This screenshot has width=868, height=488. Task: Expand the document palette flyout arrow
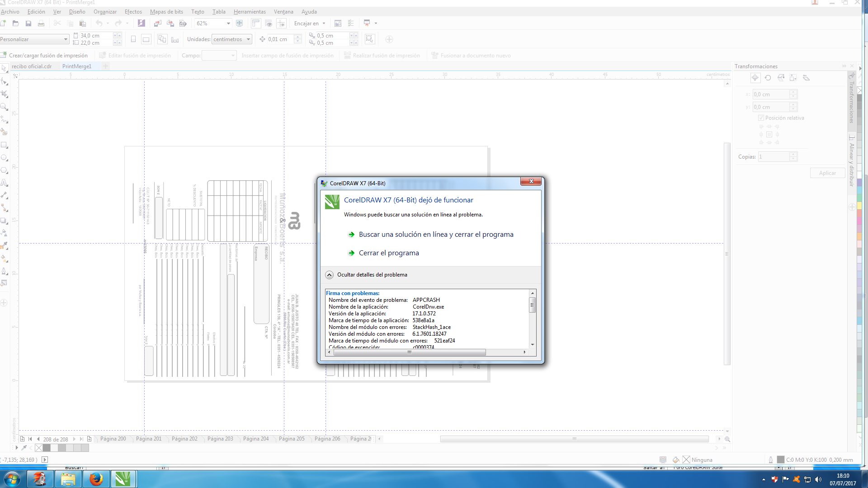pos(17,448)
